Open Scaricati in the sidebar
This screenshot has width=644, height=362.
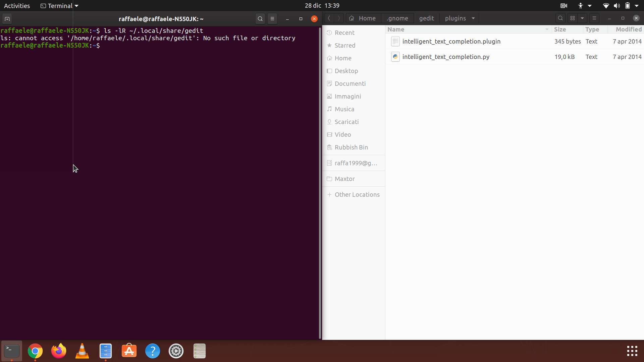[x=346, y=122]
